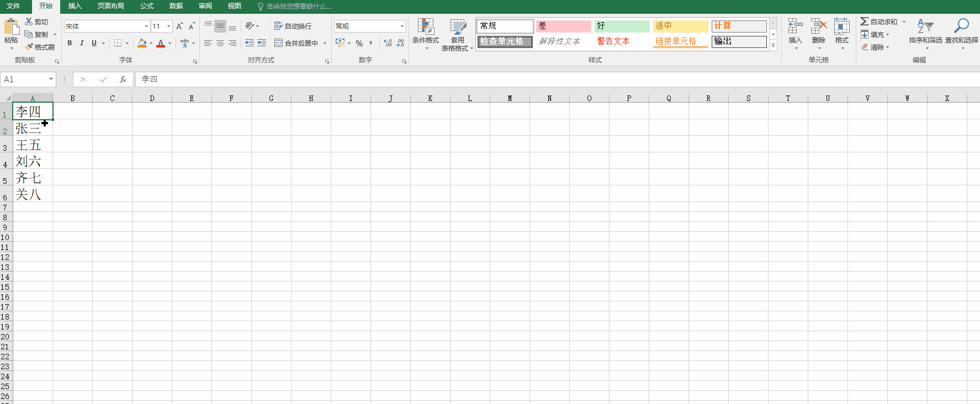Right-align text in cell
This screenshot has height=404, width=980.
point(232,43)
